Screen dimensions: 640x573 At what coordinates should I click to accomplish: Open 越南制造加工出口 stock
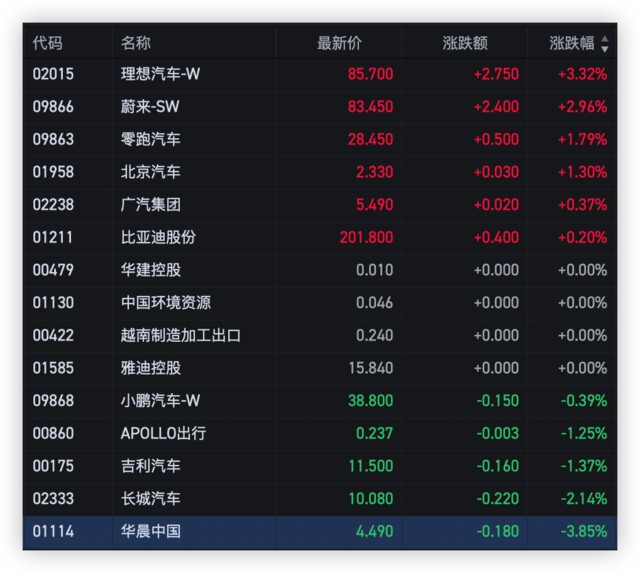(x=181, y=335)
